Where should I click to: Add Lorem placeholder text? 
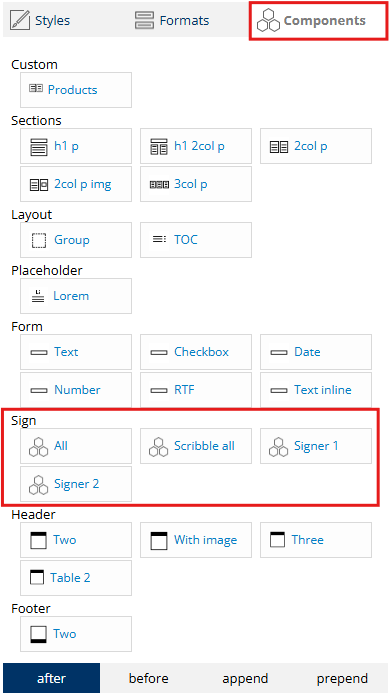(x=76, y=296)
